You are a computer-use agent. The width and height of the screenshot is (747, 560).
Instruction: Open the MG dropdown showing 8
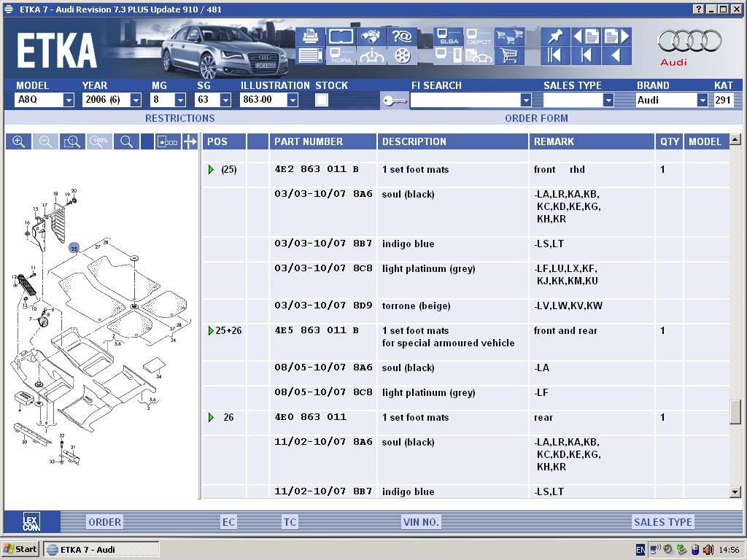pos(180,100)
